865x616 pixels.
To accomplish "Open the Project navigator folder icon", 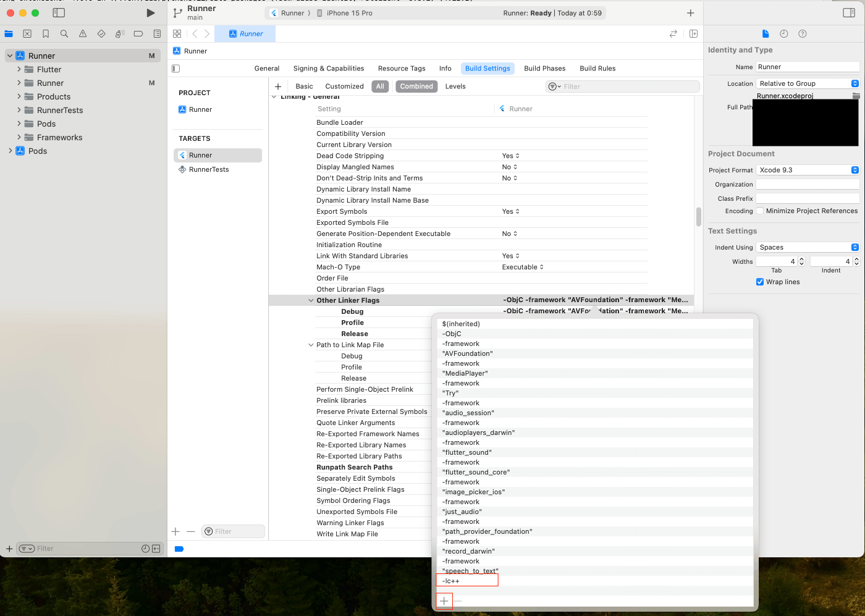I will 9,34.
